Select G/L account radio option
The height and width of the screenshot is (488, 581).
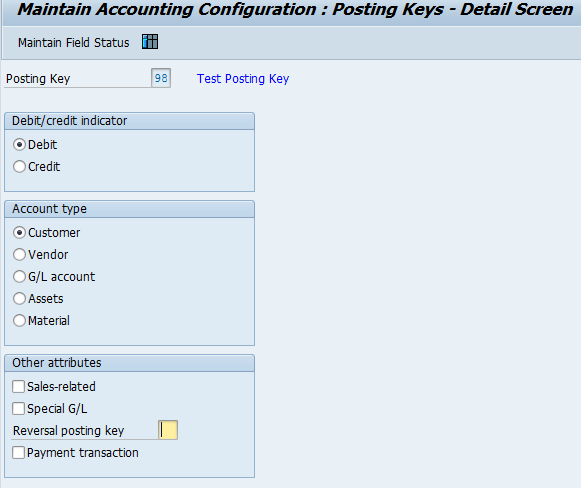click(x=19, y=276)
